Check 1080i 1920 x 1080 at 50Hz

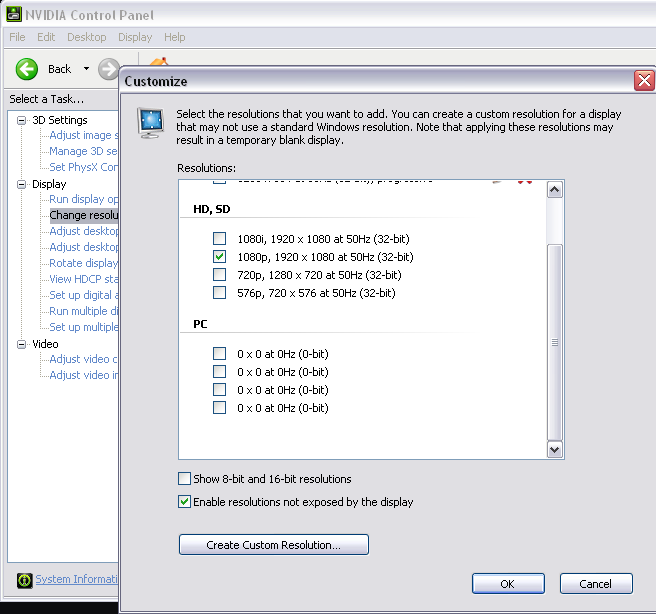pos(219,238)
